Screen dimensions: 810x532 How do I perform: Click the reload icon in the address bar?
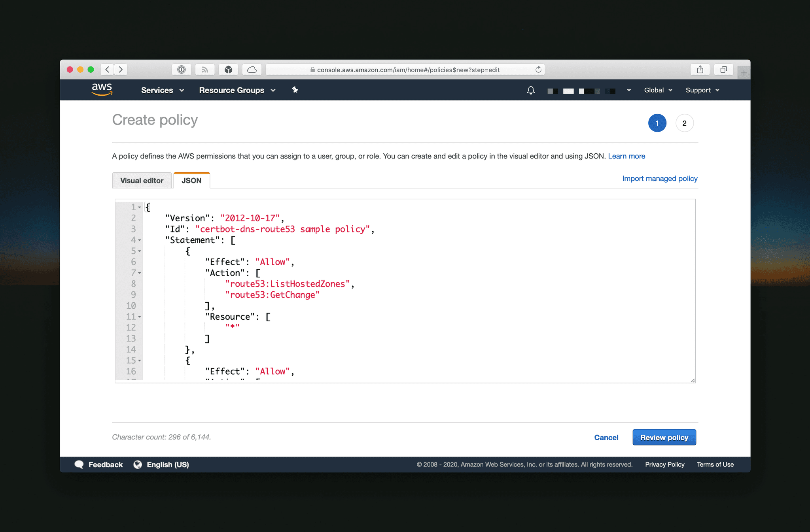(538, 69)
